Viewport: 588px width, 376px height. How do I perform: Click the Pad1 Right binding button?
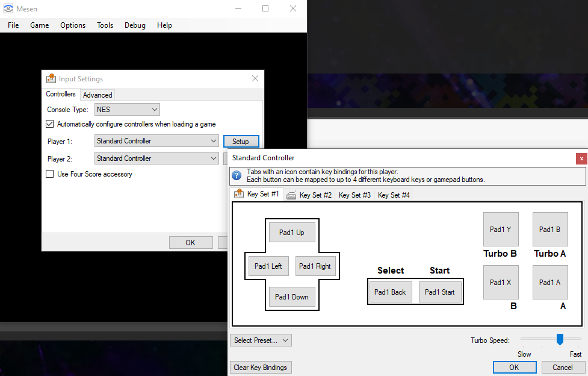(x=315, y=266)
